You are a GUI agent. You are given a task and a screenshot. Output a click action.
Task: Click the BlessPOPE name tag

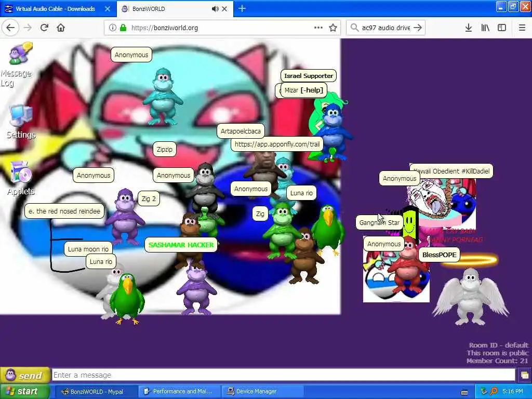(x=439, y=255)
